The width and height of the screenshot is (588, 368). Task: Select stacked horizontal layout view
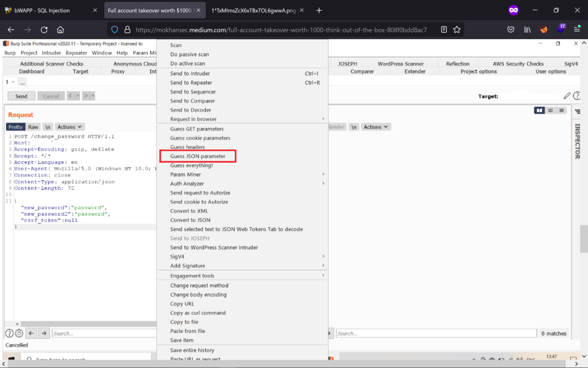pyautogui.click(x=551, y=110)
